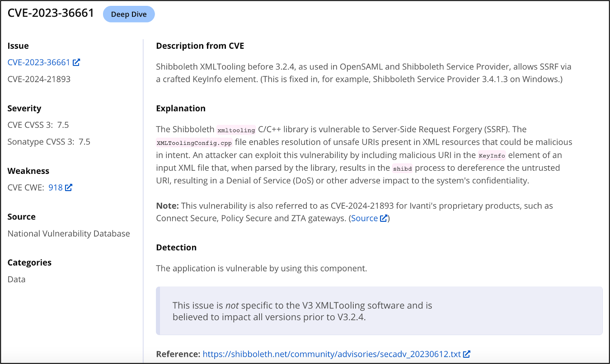The height and width of the screenshot is (364, 610).
Task: Click the Deep Dive badge
Action: 129,14
